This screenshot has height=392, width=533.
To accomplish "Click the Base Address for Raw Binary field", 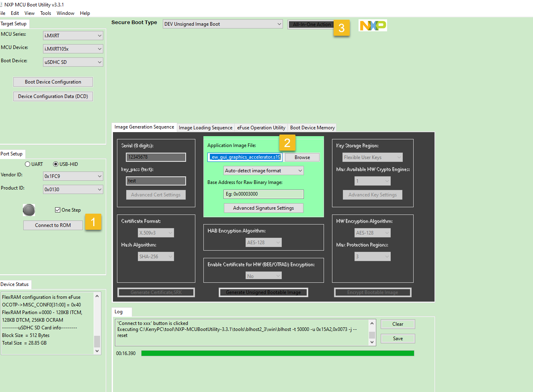I will [x=264, y=194].
